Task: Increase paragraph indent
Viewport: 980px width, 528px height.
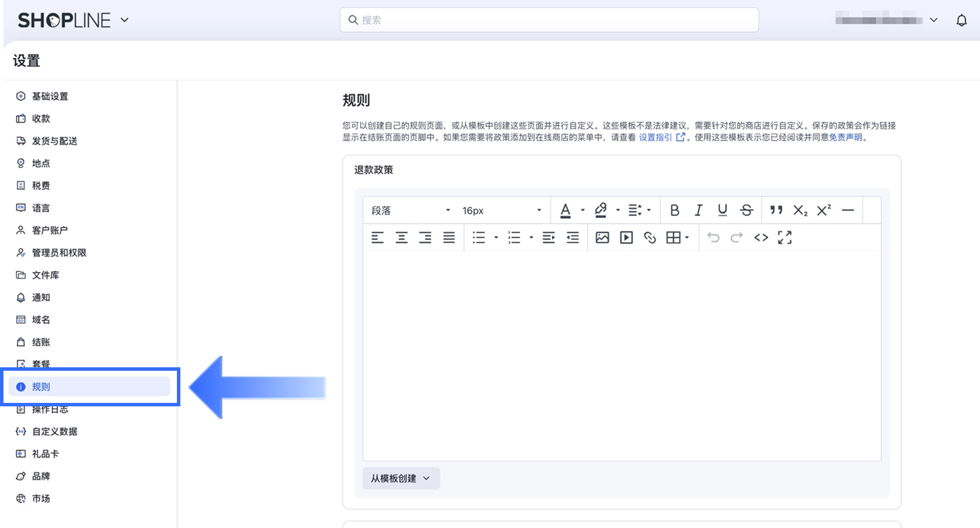Action: [x=549, y=238]
